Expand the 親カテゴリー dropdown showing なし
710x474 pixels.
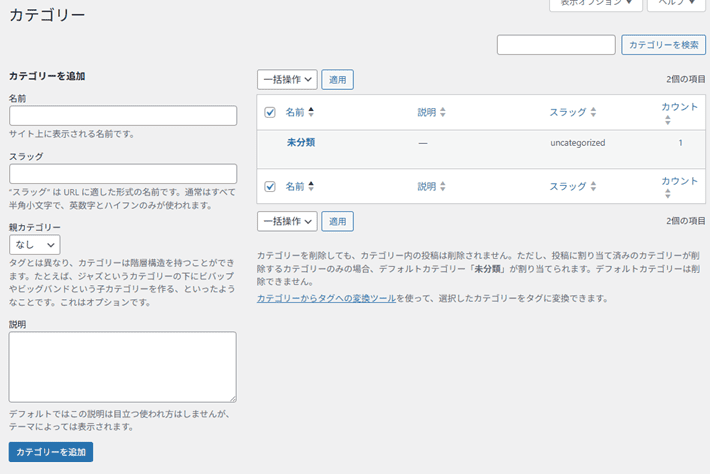(x=35, y=244)
